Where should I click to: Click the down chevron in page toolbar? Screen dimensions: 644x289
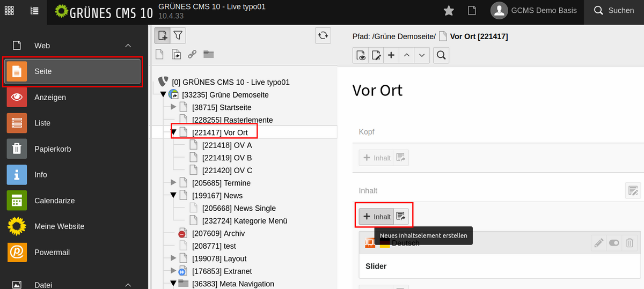pyautogui.click(x=422, y=55)
